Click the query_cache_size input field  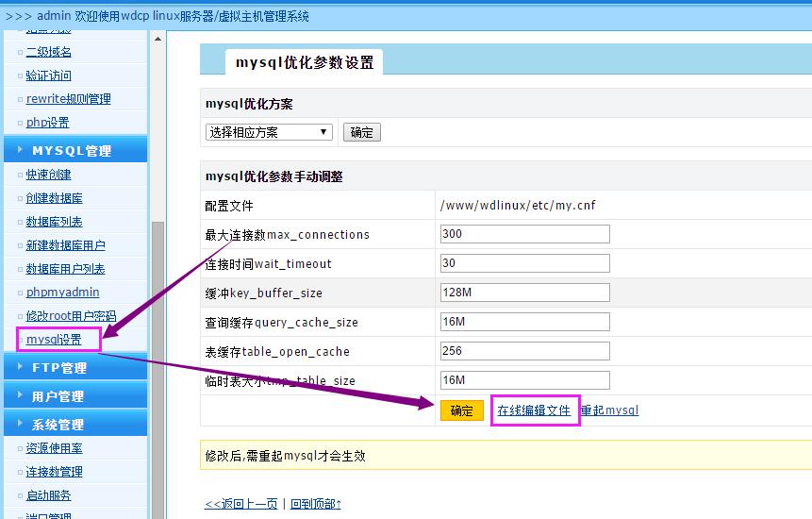(525, 322)
